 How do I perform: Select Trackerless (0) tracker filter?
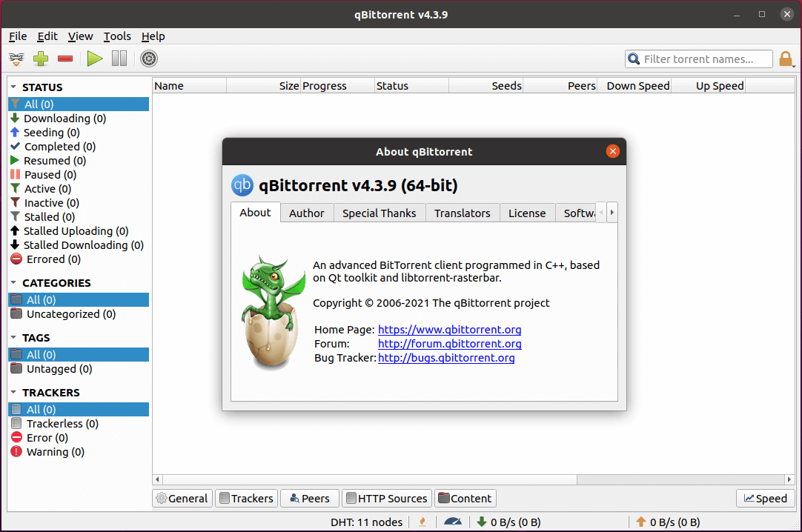click(79, 424)
